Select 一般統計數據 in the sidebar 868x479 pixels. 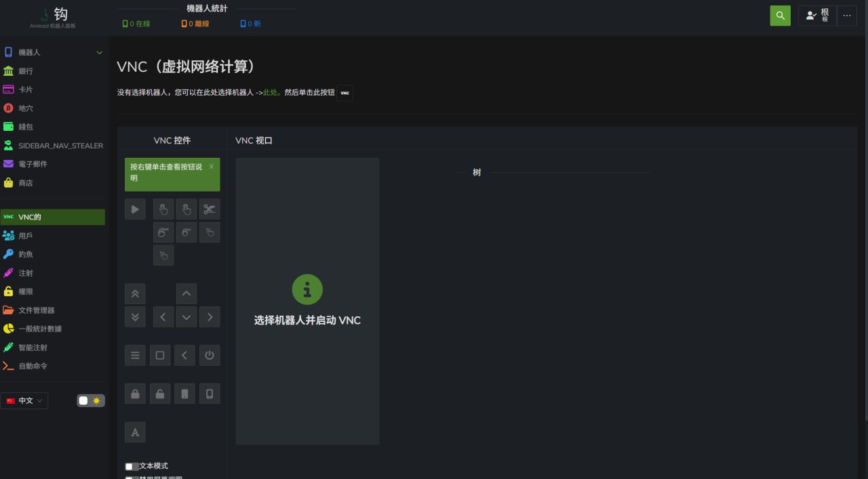(x=40, y=329)
